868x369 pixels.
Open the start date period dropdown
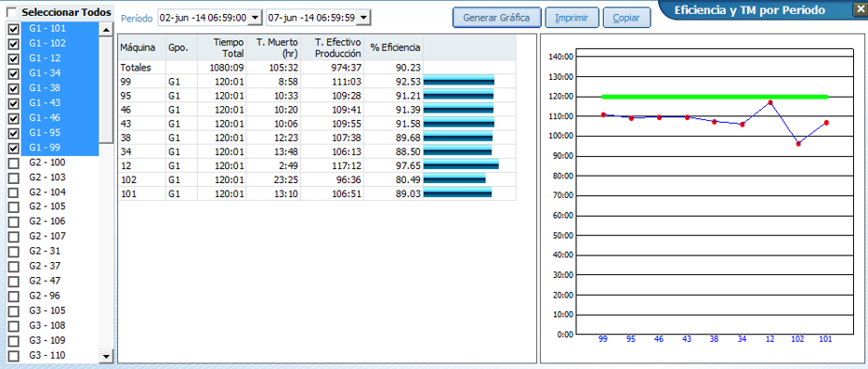tap(255, 18)
